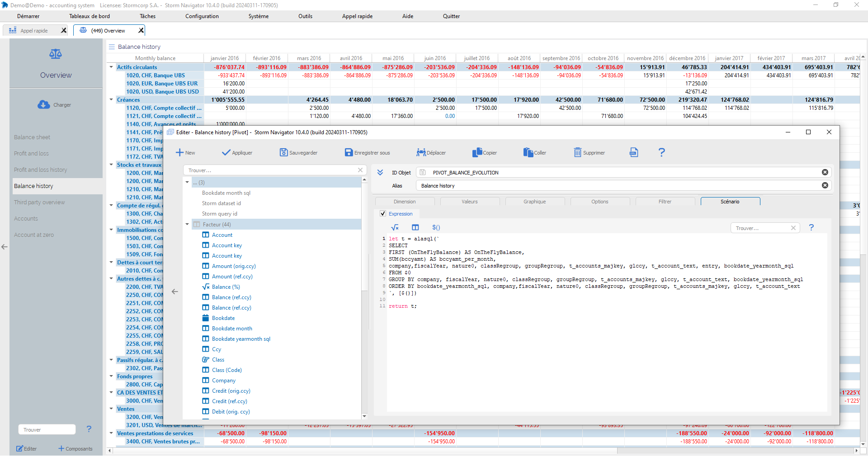The width and height of the screenshot is (868, 456).
Task: Click the New plus icon in editor
Action: (179, 153)
